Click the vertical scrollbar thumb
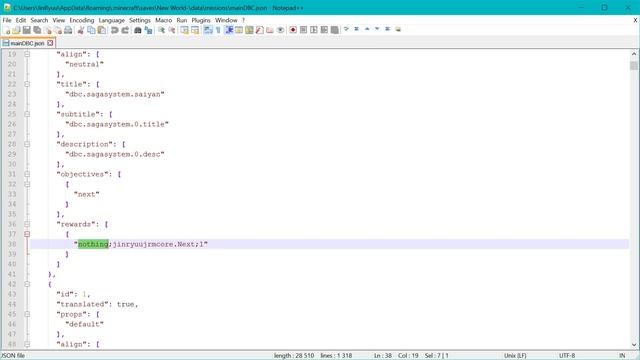Image resolution: width=640 pixels, height=360 pixels. click(633, 66)
